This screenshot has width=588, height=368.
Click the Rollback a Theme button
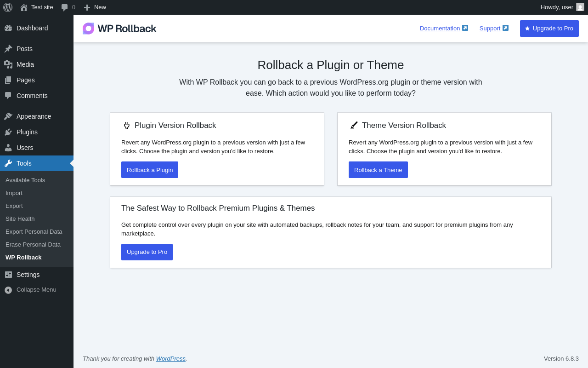coord(378,170)
